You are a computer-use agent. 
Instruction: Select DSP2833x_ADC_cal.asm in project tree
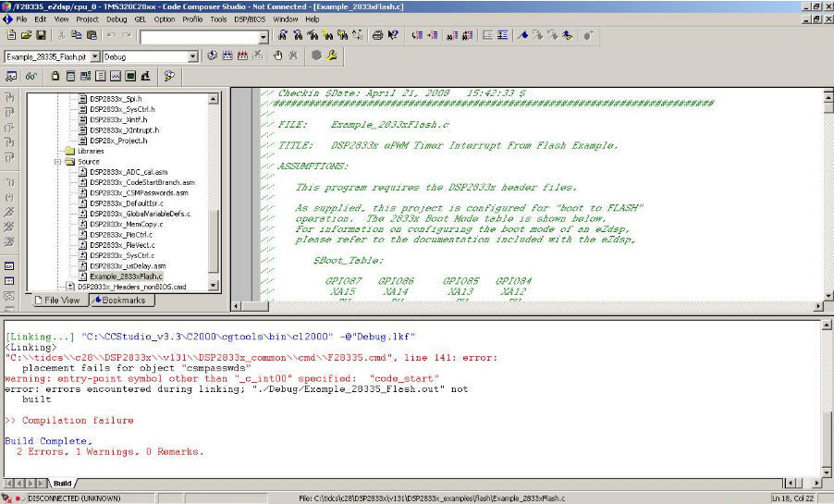pos(129,172)
